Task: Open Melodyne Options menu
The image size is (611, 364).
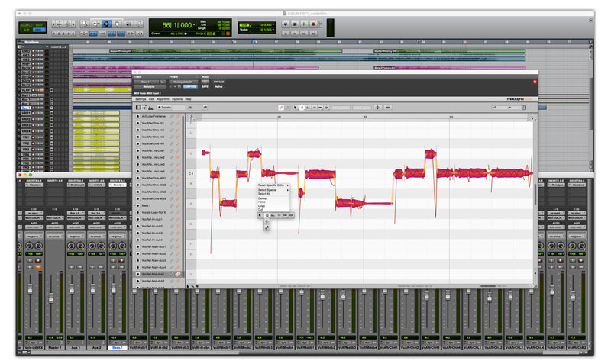Action: tap(177, 99)
